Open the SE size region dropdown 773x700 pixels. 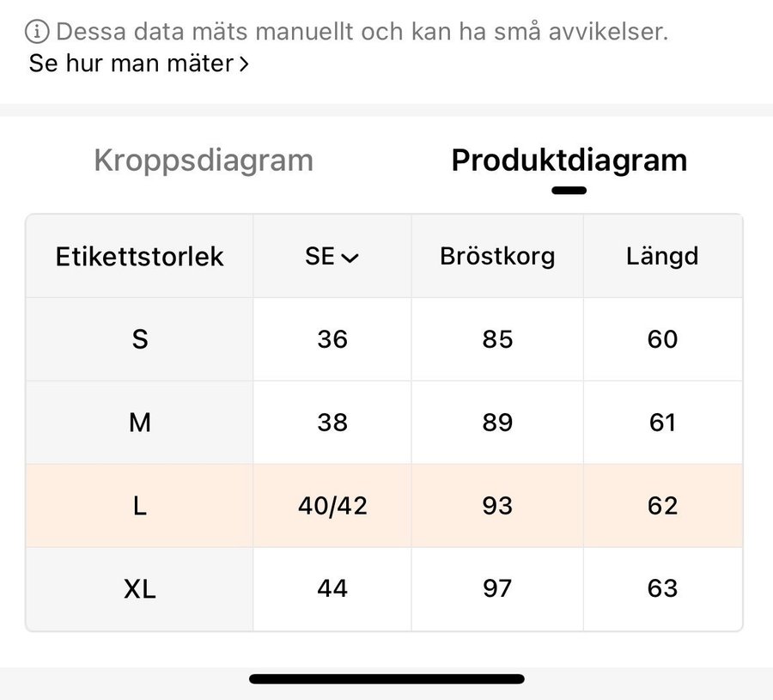(x=332, y=256)
